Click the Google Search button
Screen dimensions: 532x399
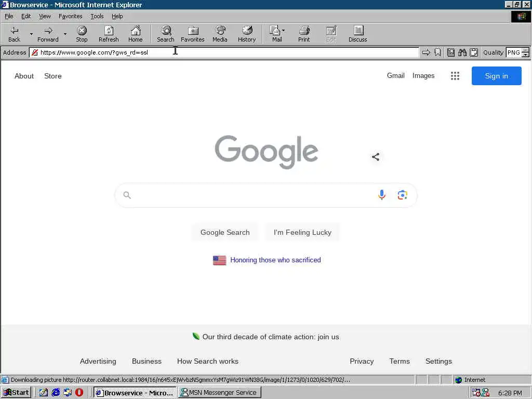pos(225,232)
